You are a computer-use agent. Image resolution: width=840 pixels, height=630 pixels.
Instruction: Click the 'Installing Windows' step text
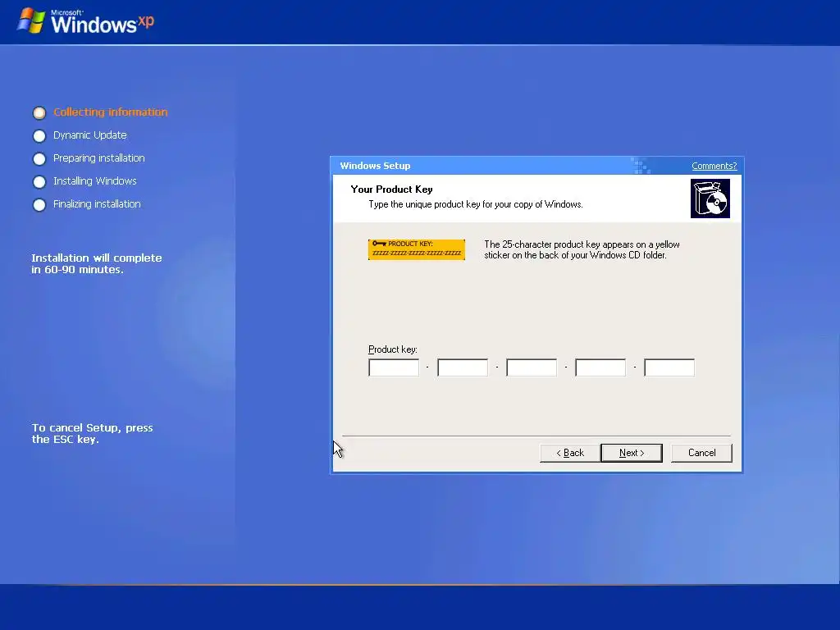pyautogui.click(x=95, y=181)
